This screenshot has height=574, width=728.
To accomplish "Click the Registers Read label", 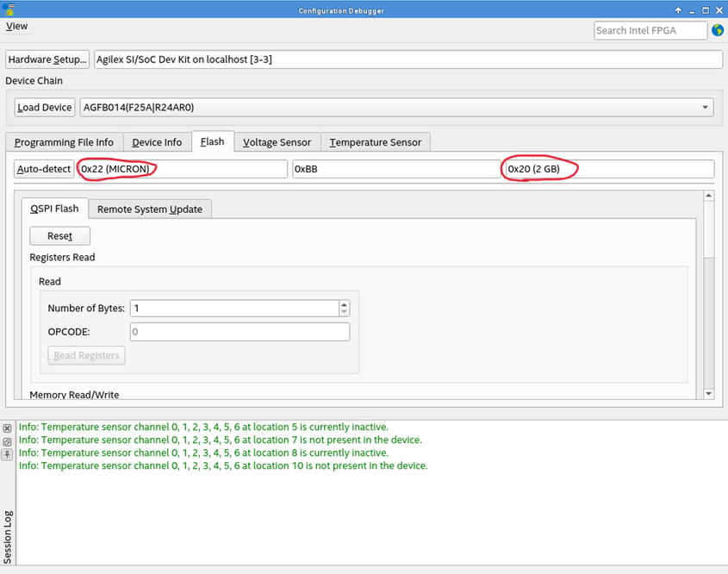I will (x=62, y=258).
